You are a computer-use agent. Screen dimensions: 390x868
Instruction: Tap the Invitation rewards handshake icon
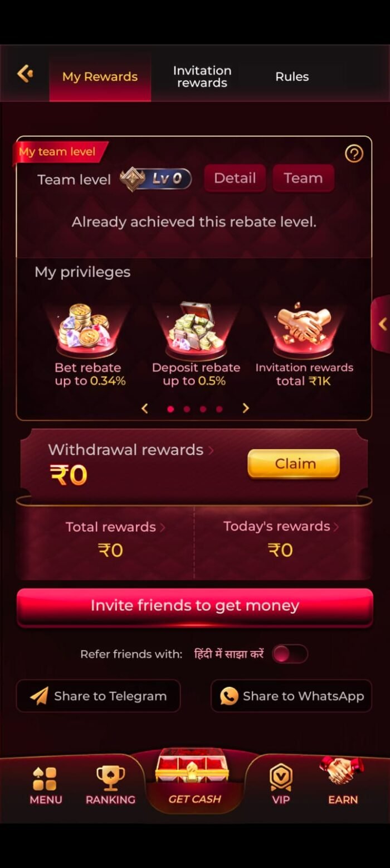pyautogui.click(x=304, y=329)
